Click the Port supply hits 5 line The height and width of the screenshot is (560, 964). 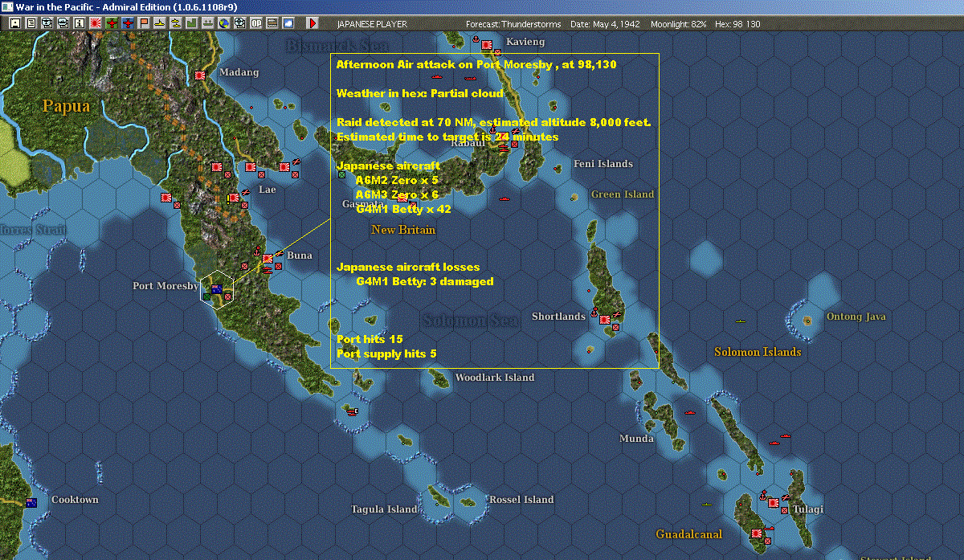pyautogui.click(x=386, y=354)
